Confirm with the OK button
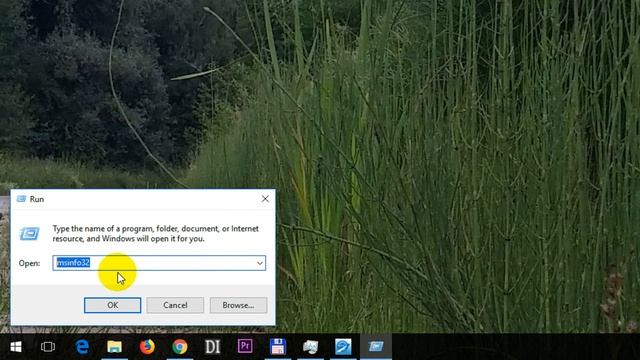This screenshot has width=640, height=360. [113, 305]
